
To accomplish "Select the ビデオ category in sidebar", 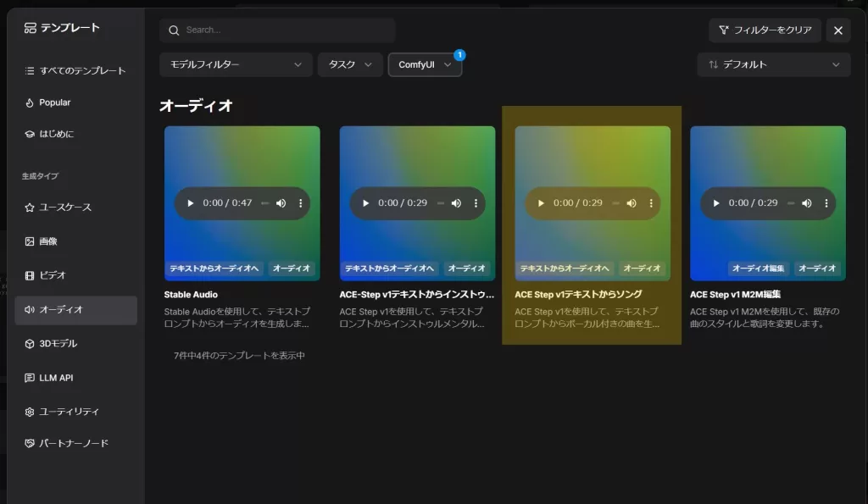I will tap(53, 275).
